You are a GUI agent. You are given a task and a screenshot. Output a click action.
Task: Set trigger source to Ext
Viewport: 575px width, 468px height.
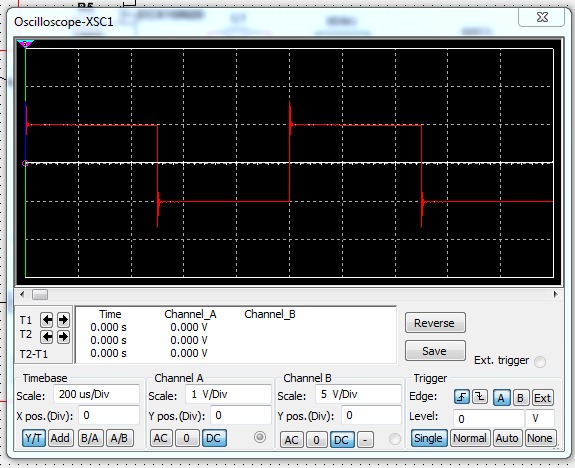coord(542,398)
